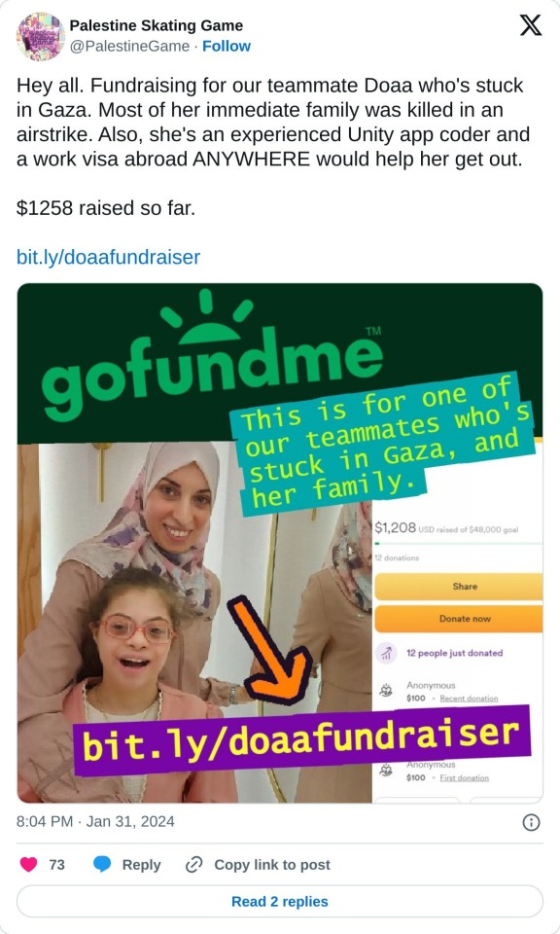Click the @PalestineGame handle
The width and height of the screenshot is (560, 934).
(x=129, y=47)
